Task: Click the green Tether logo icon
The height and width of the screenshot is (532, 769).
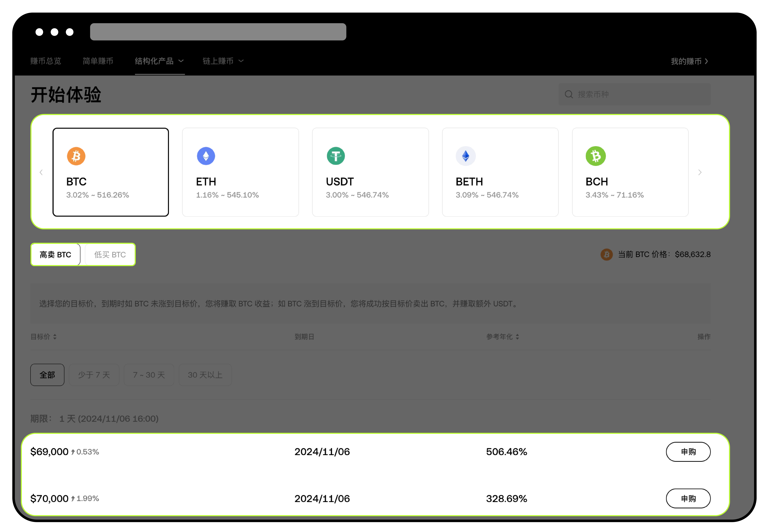Action: click(336, 156)
